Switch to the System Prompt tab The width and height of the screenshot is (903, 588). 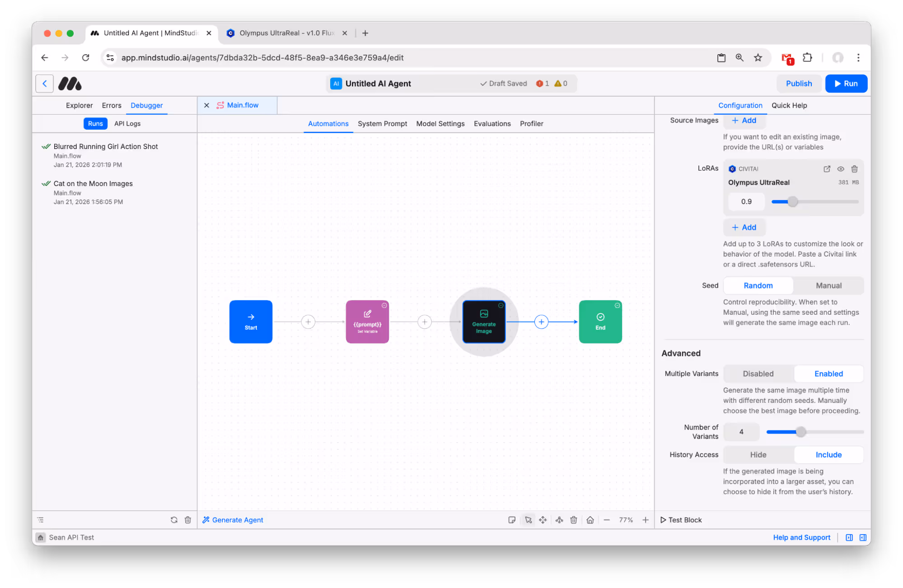pyautogui.click(x=382, y=123)
